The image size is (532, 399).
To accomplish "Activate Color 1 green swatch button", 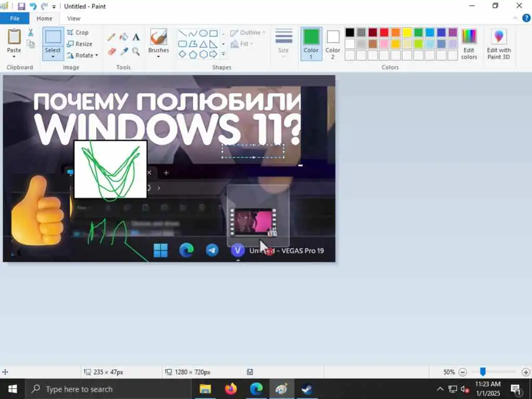I will (x=311, y=44).
